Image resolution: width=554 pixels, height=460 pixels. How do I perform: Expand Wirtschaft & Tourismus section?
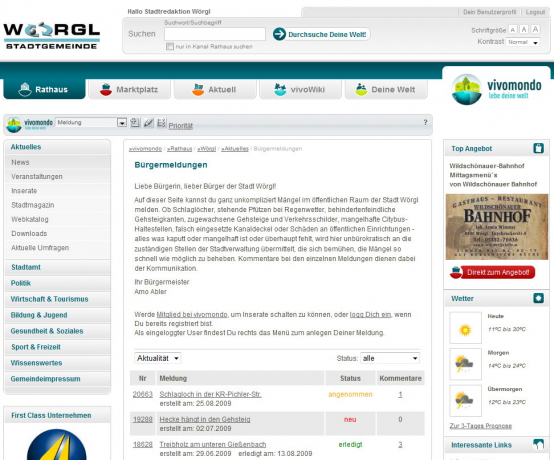point(57,299)
